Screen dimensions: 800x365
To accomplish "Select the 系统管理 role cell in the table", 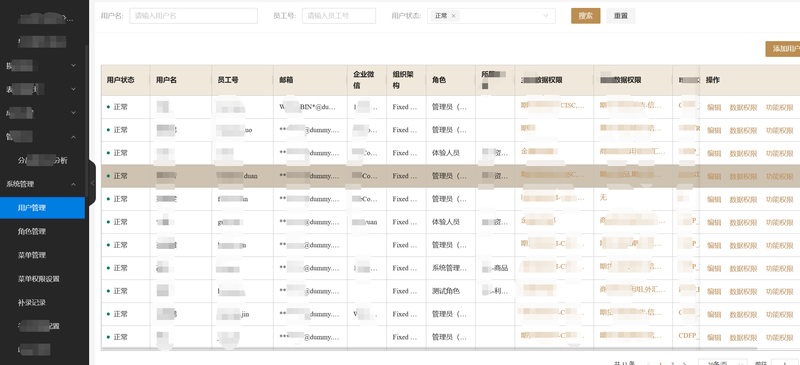I will [451, 268].
